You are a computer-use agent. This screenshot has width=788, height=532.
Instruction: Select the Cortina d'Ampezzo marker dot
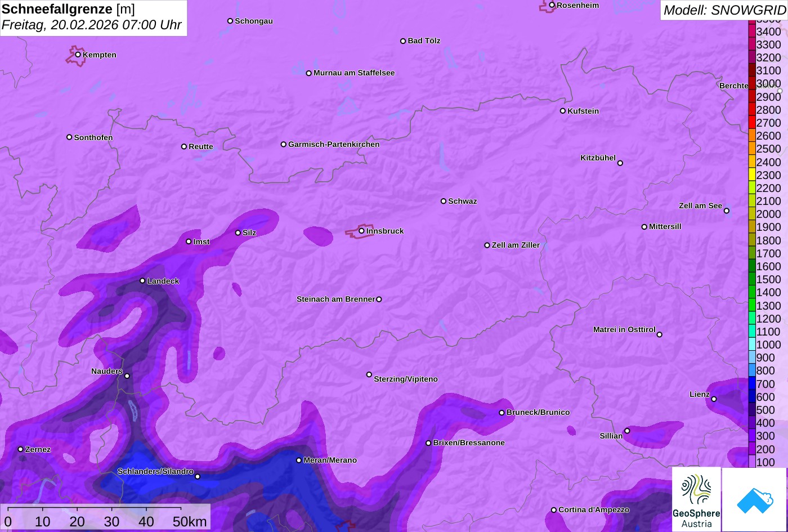click(554, 510)
